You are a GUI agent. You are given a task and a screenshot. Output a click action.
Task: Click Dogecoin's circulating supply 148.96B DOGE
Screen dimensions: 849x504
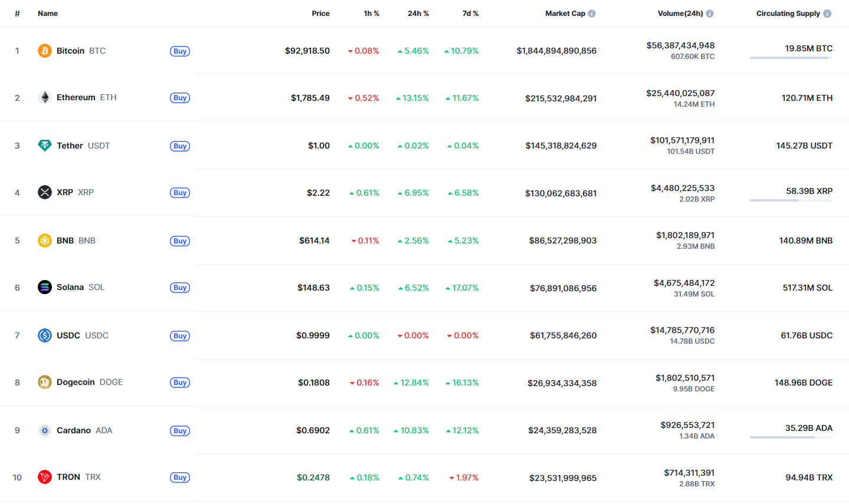click(804, 383)
